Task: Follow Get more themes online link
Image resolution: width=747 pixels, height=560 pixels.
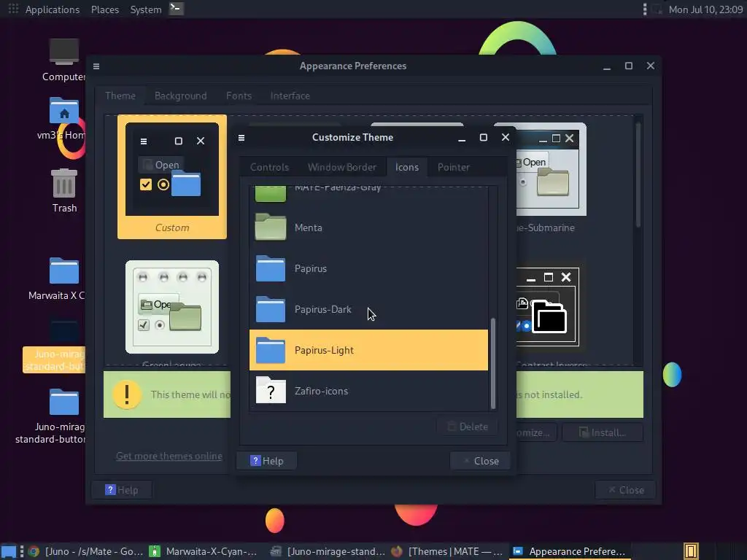Action: 169,456
